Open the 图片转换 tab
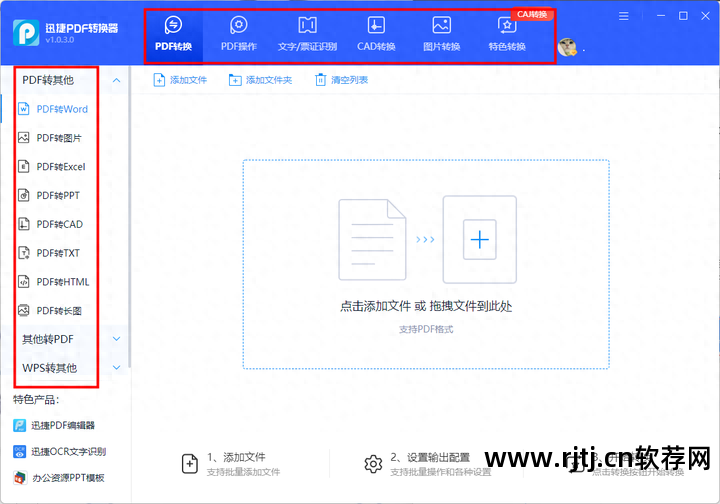Viewport: 720px width, 504px height. [441, 34]
